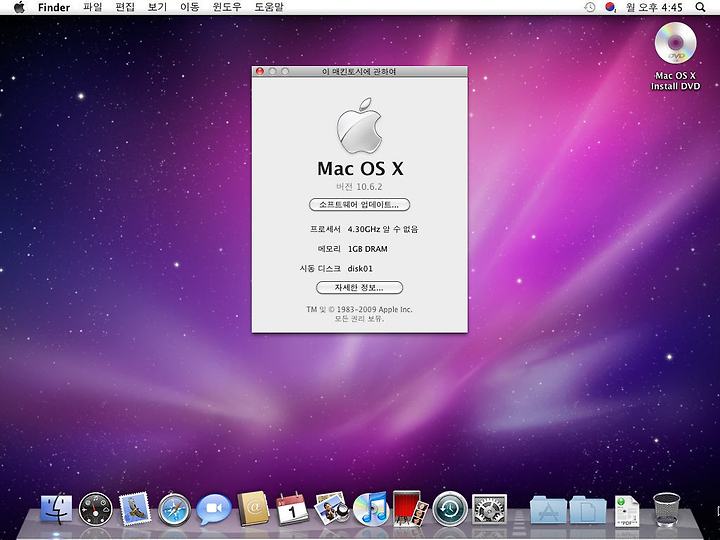Click the Mac OS X heading text
Screen dimensions: 720x540
tap(360, 169)
